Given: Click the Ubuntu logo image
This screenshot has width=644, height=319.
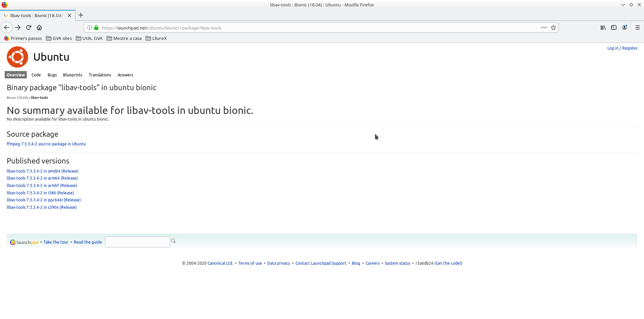Looking at the screenshot, I should click(17, 57).
